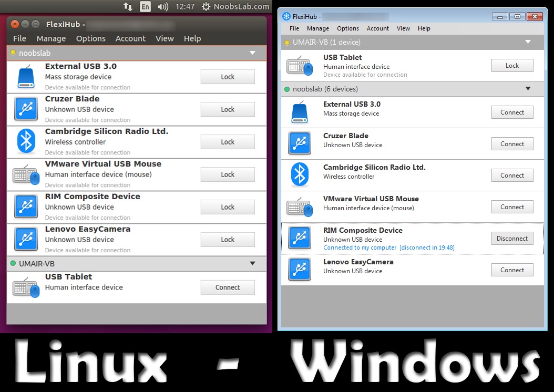Click RIM Composite Device icon in Windows window
This screenshot has width=554, height=392.
(x=300, y=238)
